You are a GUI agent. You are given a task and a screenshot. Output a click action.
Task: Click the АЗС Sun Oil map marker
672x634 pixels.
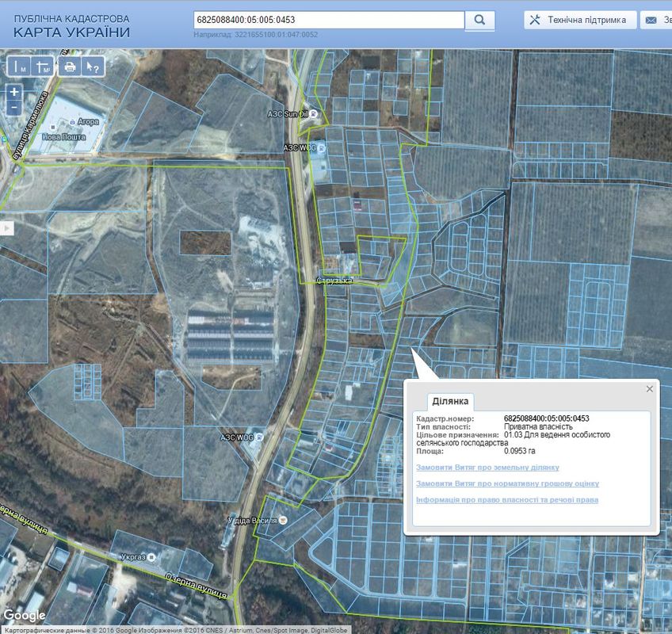[x=314, y=115]
